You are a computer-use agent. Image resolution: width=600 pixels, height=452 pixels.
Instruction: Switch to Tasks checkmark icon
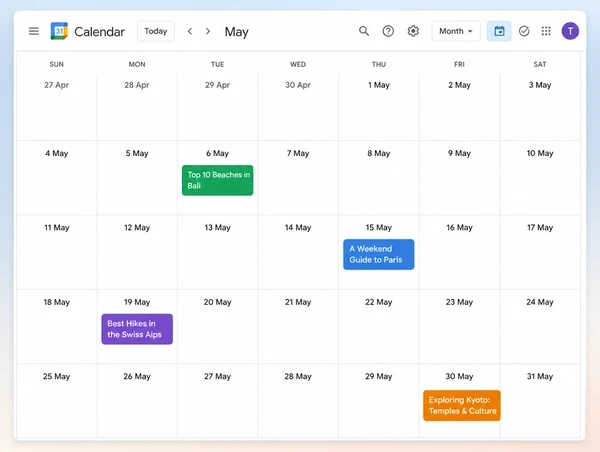point(524,31)
